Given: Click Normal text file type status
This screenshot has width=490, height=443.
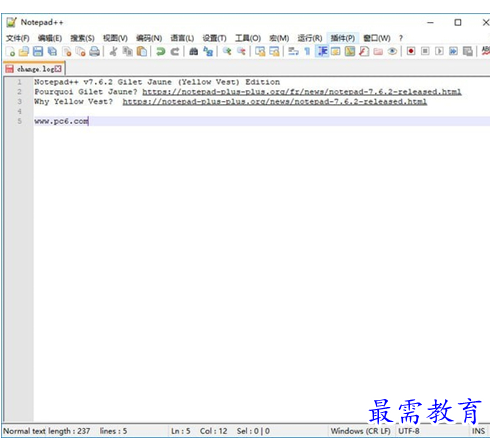Looking at the screenshot, I should [x=24, y=431].
